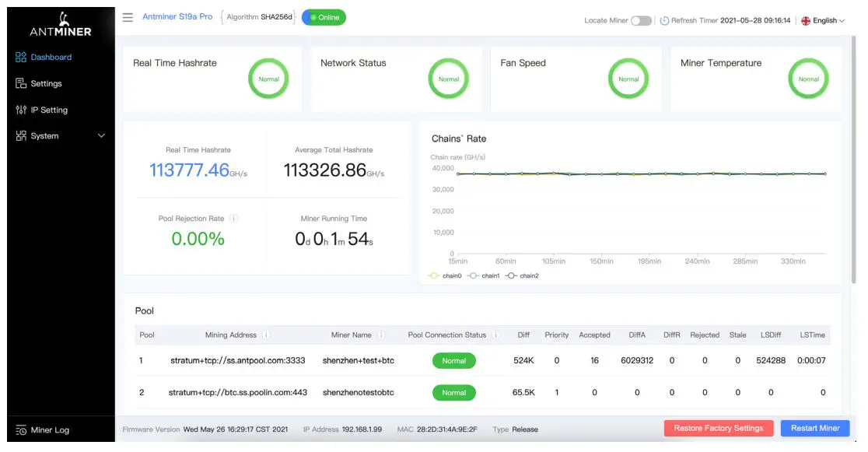
Task: Click the Pool Rejection Rate info icon
Action: [234, 219]
